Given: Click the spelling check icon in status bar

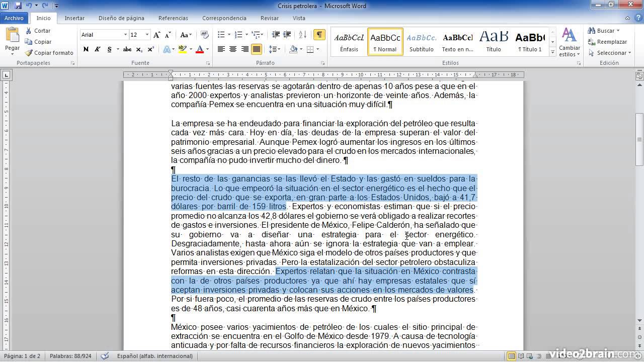Looking at the screenshot, I should 105,356.
